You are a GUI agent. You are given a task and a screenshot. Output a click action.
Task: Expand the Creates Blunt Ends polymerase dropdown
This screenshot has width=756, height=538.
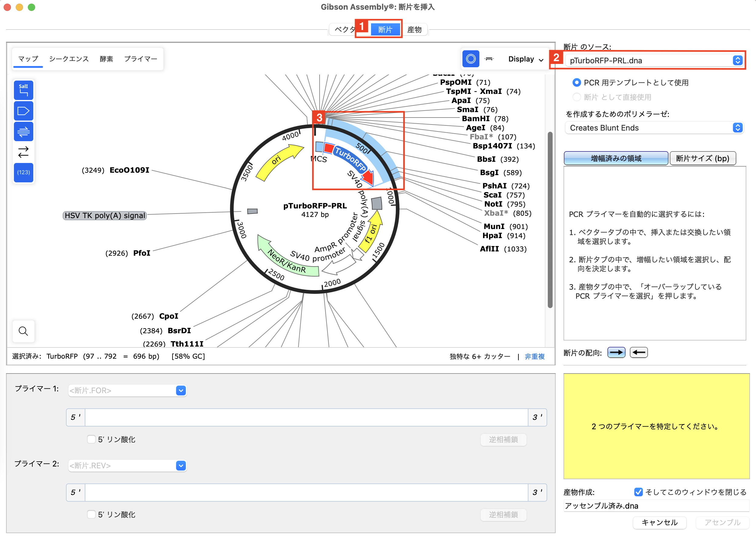point(654,128)
